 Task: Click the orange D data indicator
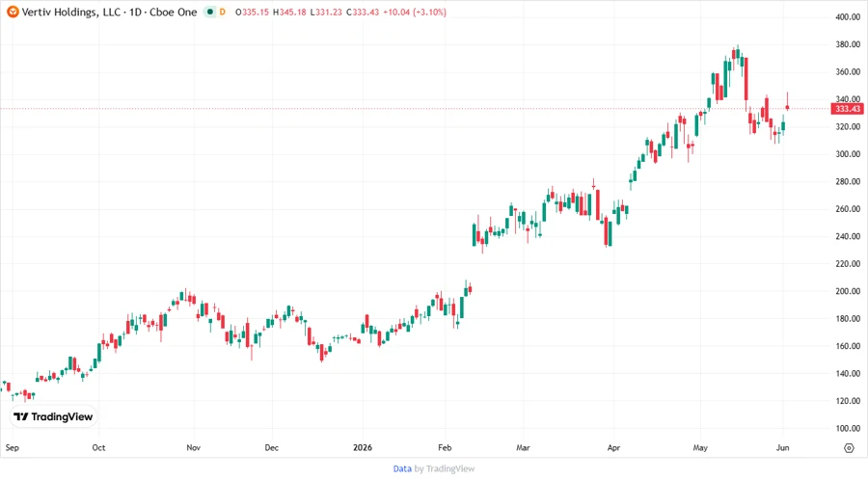[x=223, y=12]
